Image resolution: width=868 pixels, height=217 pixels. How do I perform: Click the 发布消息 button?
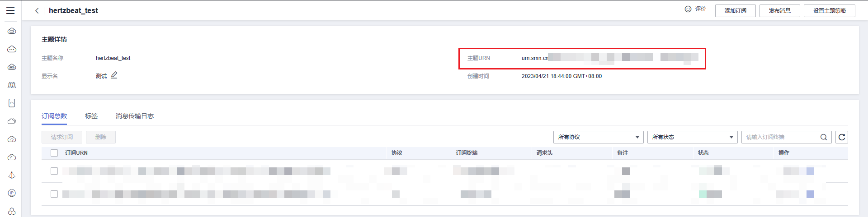(779, 11)
